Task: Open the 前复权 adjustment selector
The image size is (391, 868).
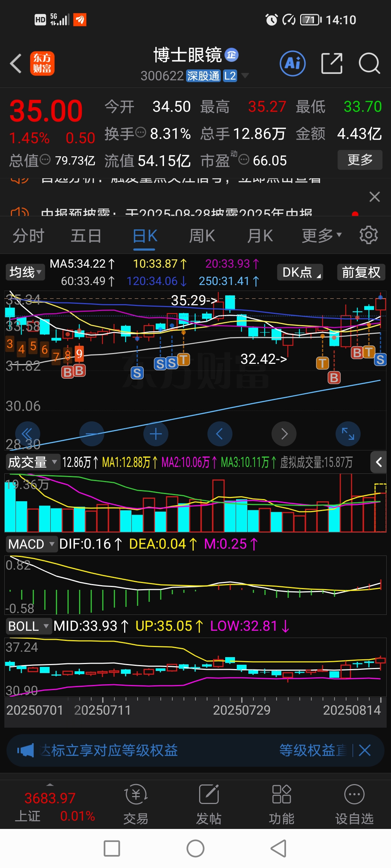Action: click(x=361, y=272)
